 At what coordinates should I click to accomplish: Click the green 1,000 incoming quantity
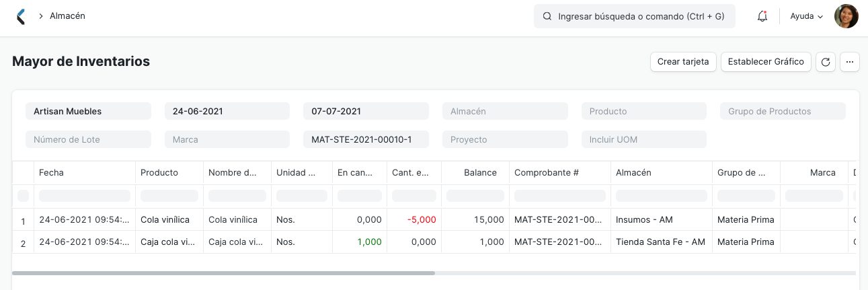(x=360, y=242)
